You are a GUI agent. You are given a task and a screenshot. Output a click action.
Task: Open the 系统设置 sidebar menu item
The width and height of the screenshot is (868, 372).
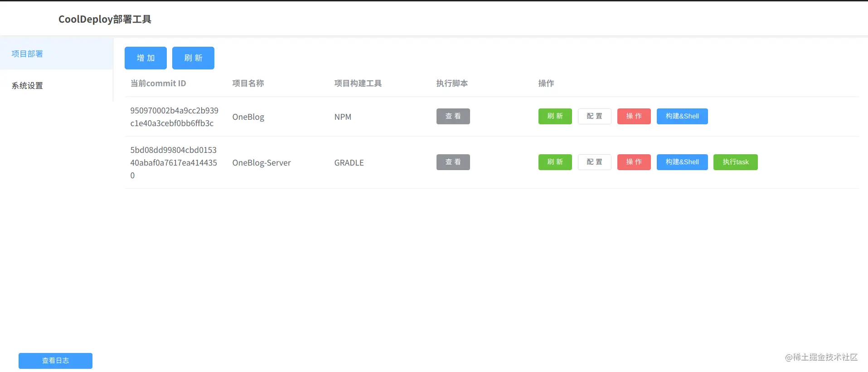point(56,85)
